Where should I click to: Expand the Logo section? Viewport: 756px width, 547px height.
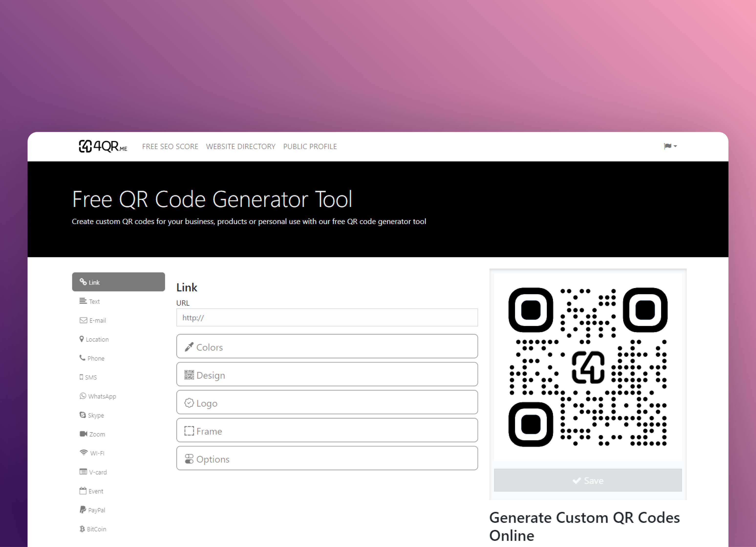(x=327, y=402)
